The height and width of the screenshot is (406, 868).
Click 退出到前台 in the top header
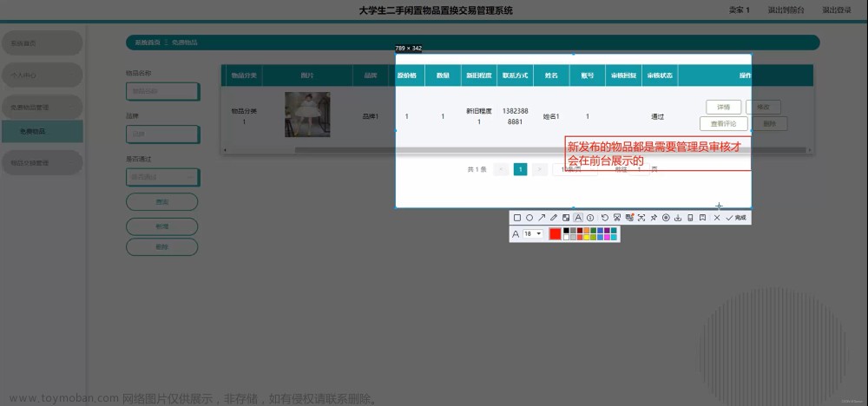[786, 10]
